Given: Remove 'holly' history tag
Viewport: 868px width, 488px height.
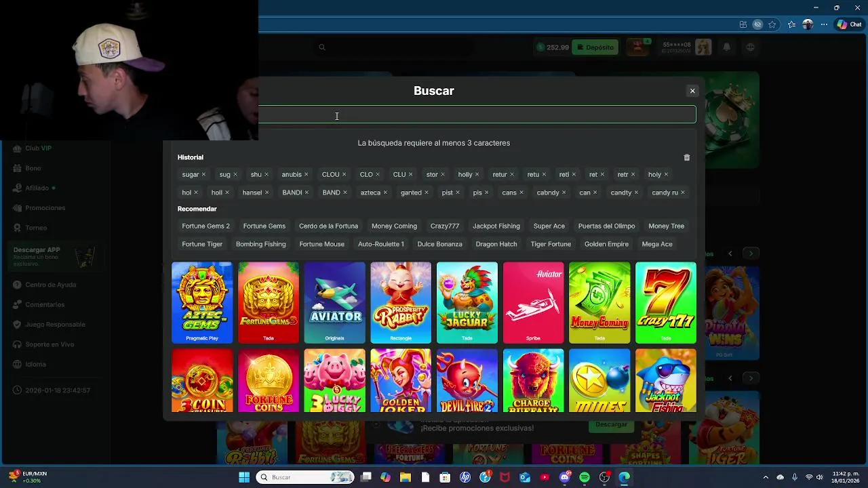Looking at the screenshot, I should click(x=477, y=175).
